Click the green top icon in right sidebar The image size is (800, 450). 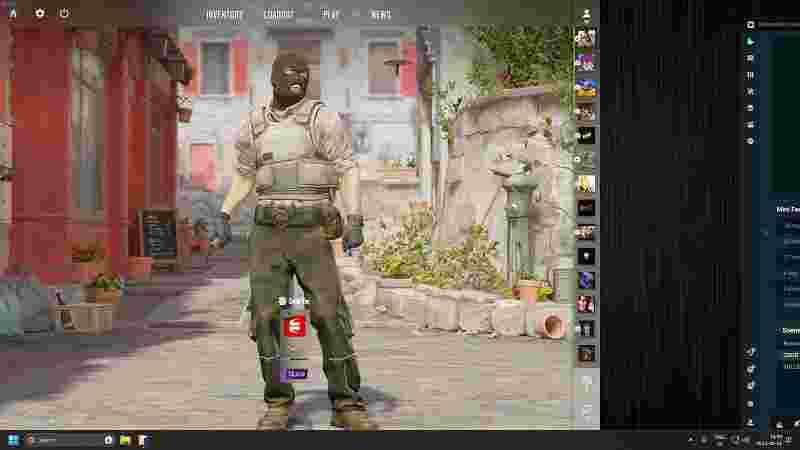coord(751,41)
